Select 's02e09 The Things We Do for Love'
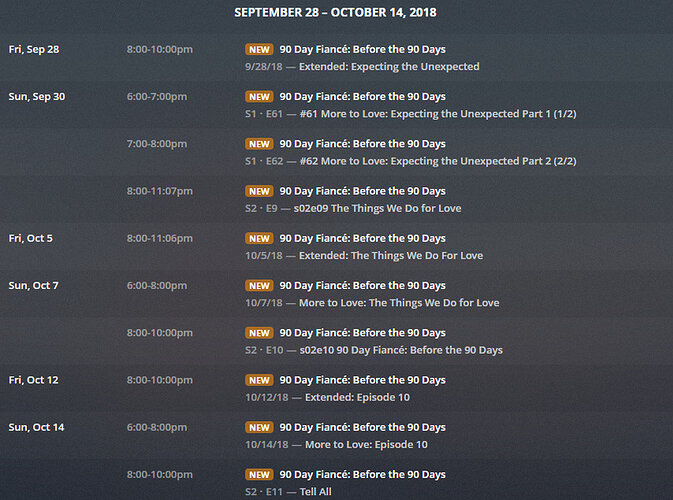 [x=377, y=208]
